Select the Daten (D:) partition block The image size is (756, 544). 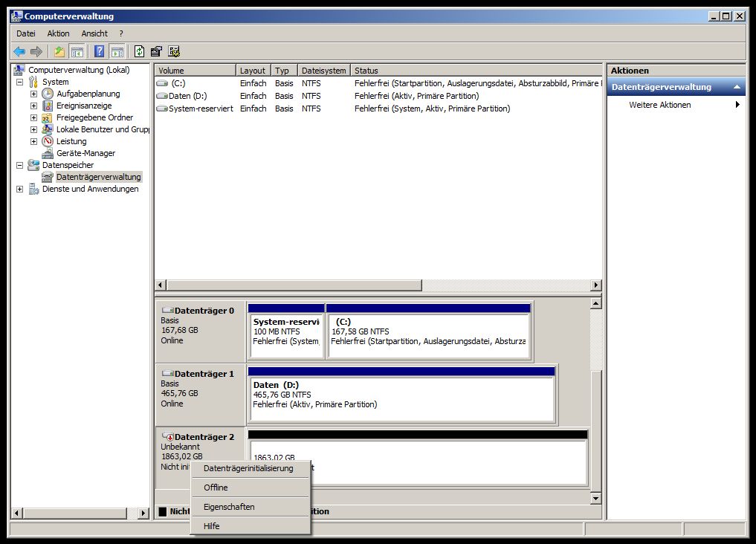pos(401,395)
